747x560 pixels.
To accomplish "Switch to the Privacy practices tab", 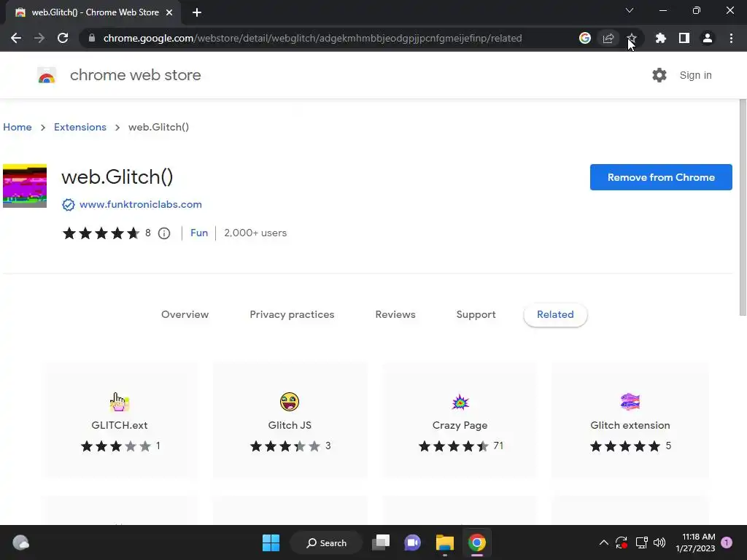I will tap(292, 314).
